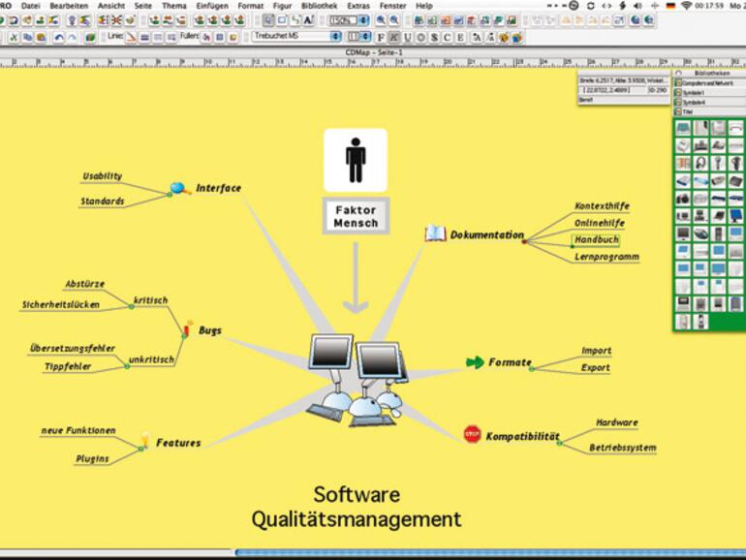Click the red radial-arrows map layout icon
746x560 pixels.
(116, 20)
